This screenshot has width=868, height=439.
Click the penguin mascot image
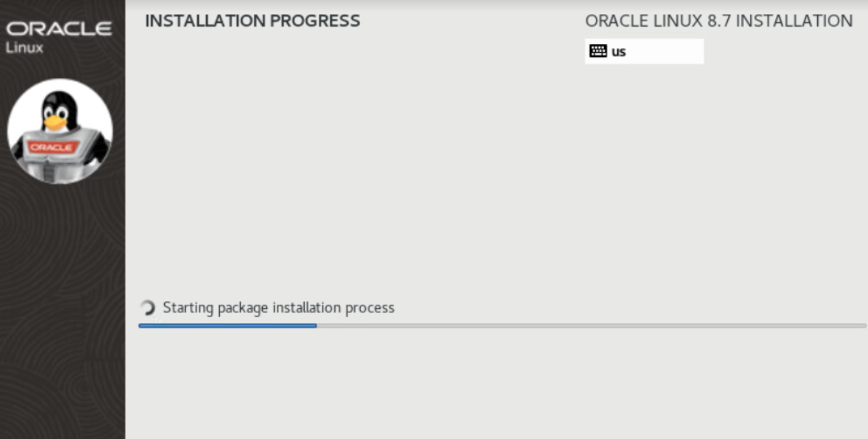(60, 132)
